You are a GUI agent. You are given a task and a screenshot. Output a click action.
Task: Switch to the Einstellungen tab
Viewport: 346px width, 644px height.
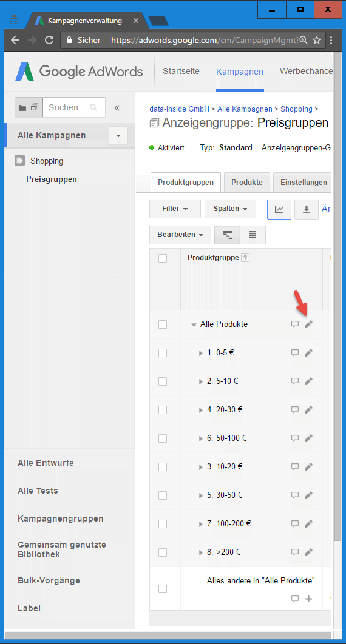pos(302,183)
